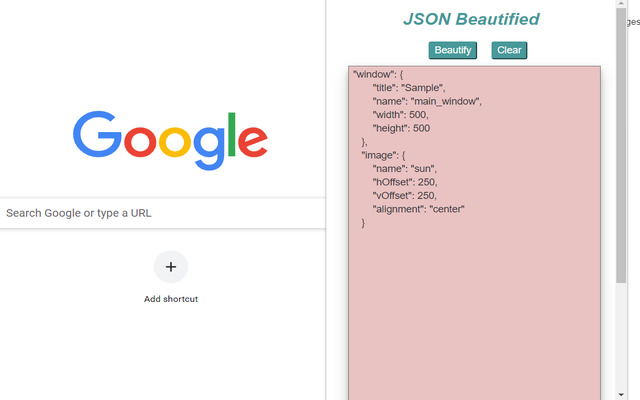
Task: Click the "image": { line
Action: 383,156
